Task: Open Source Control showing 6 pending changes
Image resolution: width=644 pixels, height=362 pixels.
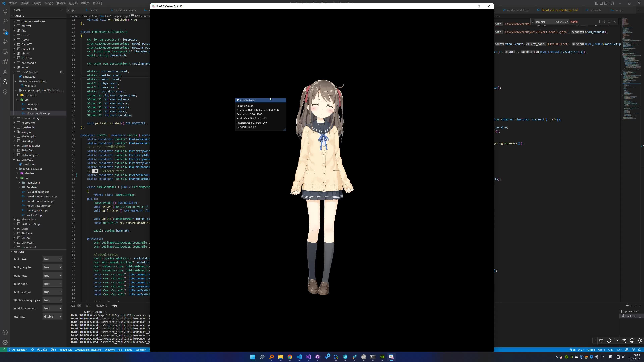Action: pos(5,32)
